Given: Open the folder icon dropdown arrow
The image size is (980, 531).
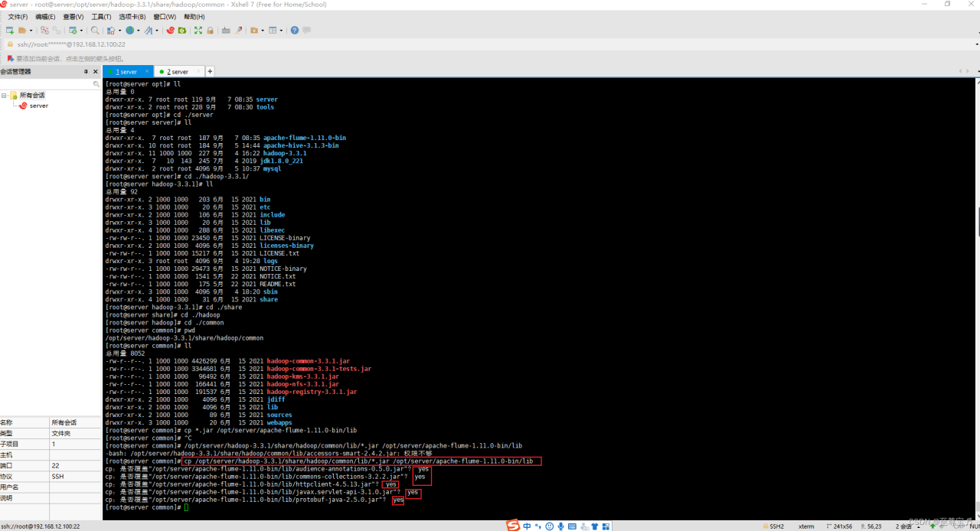Looking at the screenshot, I should (31, 31).
